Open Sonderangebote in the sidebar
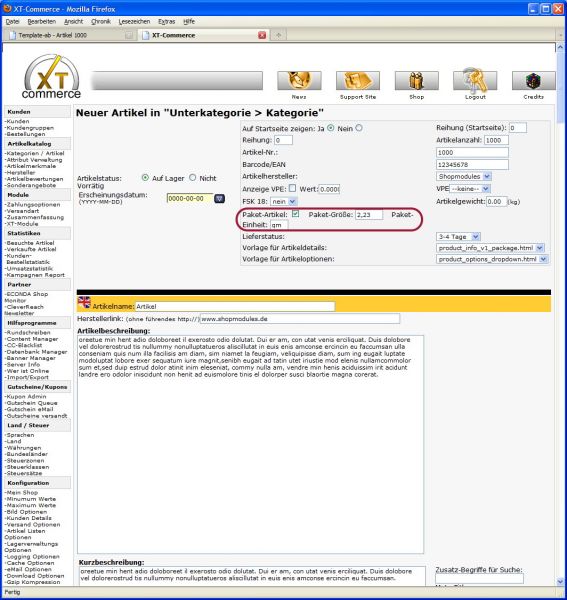The height and width of the screenshot is (600, 567). (30, 185)
